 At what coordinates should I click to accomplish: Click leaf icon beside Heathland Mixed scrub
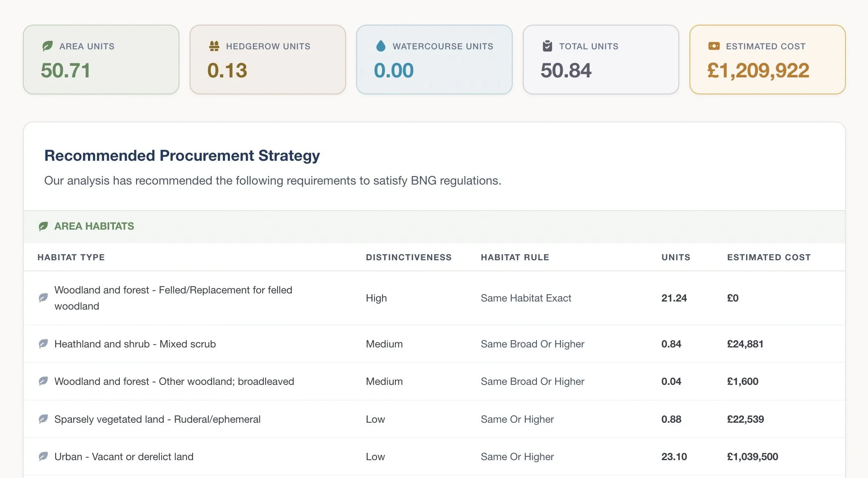click(x=43, y=344)
